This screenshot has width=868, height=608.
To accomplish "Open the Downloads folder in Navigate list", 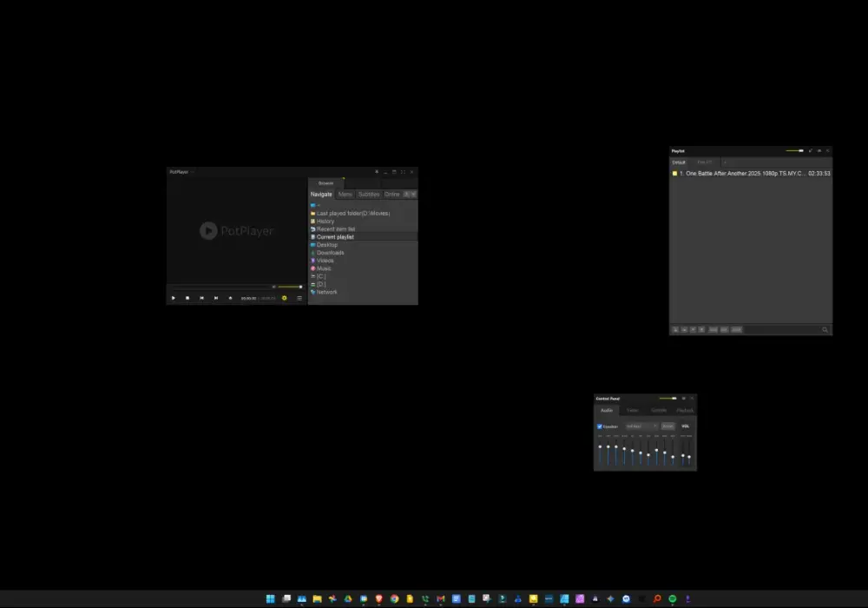I will (x=330, y=253).
